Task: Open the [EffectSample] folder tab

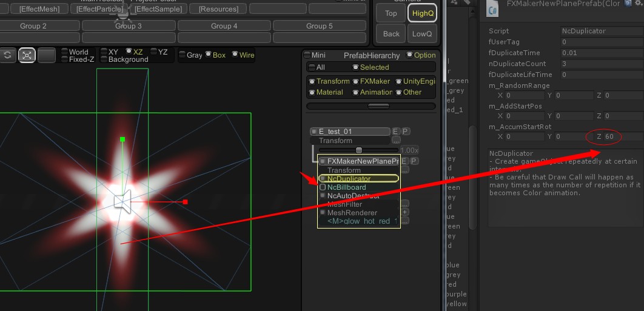Action: 158,8
